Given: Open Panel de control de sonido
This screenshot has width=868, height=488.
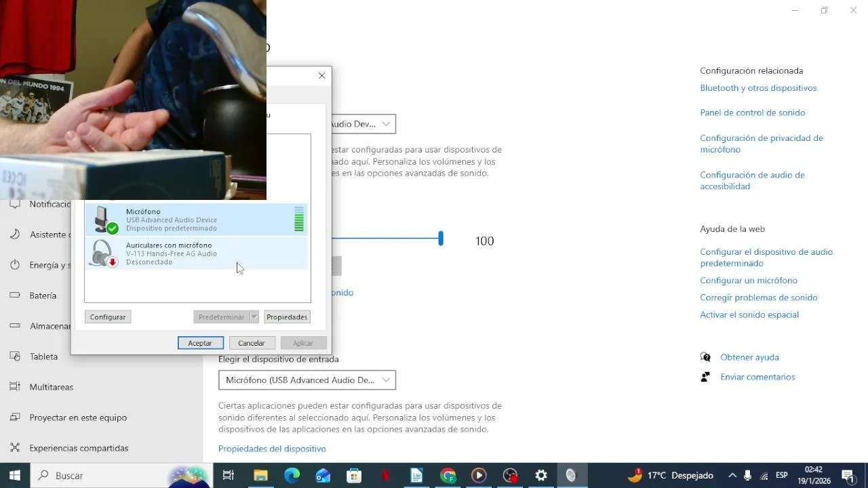Looking at the screenshot, I should click(x=753, y=113).
